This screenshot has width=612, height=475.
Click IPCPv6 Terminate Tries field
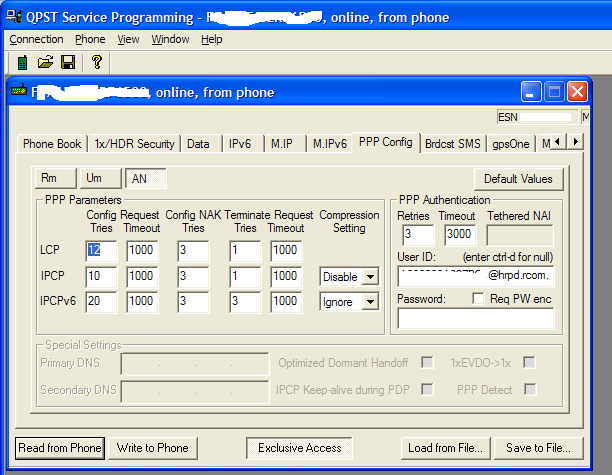[x=245, y=302]
